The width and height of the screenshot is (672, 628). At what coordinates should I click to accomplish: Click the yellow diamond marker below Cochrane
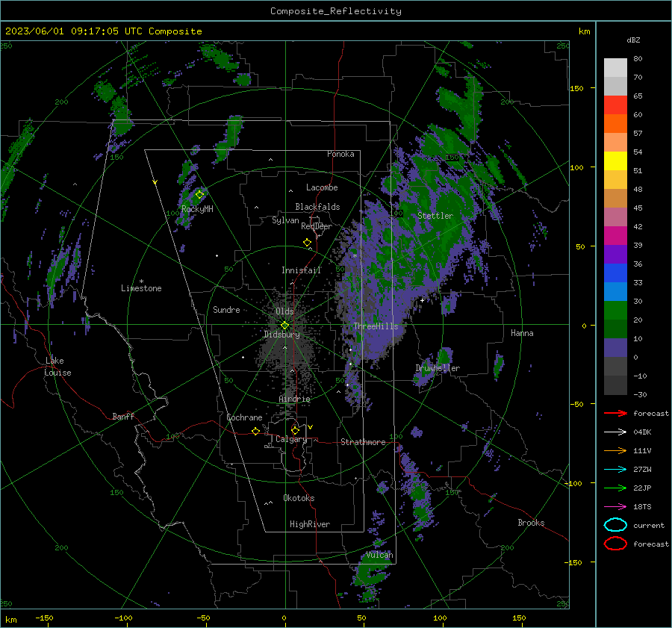click(256, 431)
